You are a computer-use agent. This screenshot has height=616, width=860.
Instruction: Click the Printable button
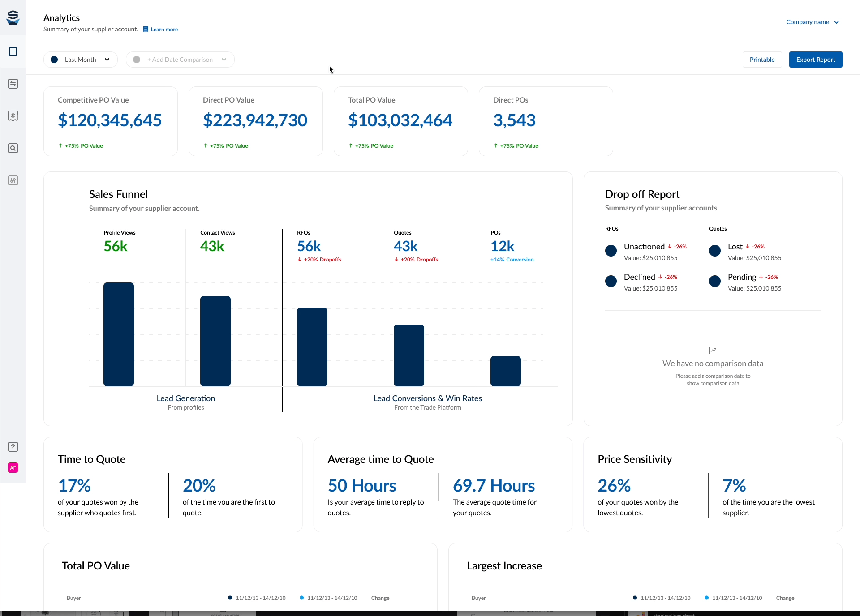[762, 60]
